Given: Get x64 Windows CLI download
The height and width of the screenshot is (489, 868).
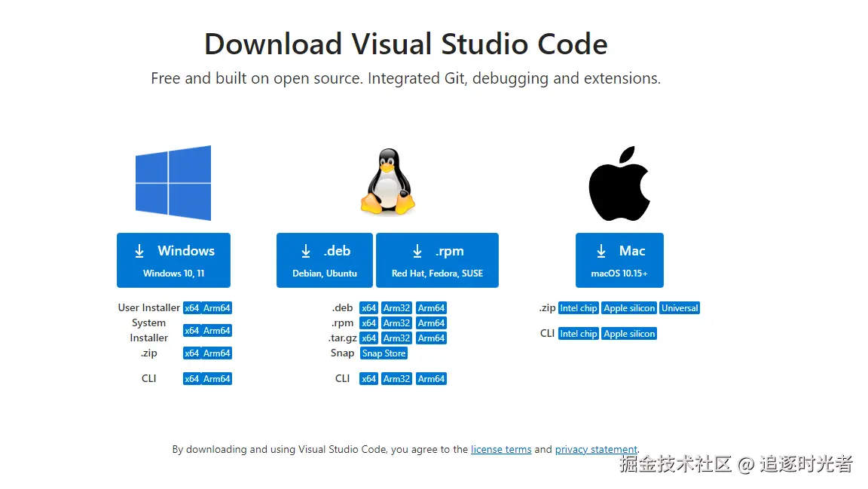Looking at the screenshot, I should (191, 379).
